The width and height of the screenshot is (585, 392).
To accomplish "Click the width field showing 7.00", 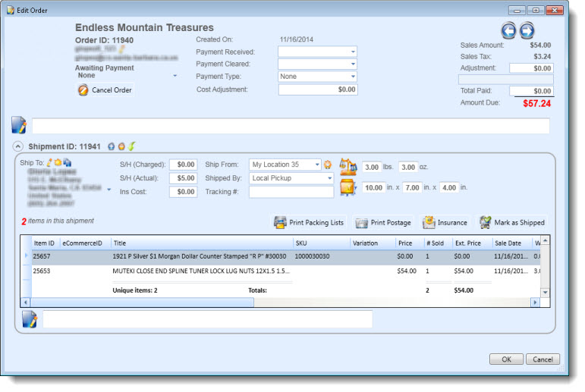I will pyautogui.click(x=412, y=187).
